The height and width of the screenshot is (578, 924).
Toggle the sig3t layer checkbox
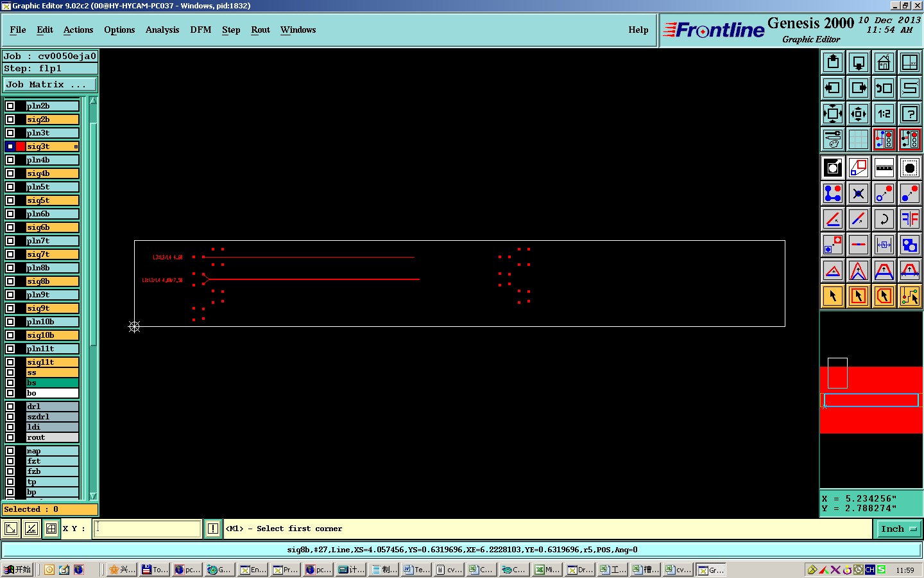10,146
